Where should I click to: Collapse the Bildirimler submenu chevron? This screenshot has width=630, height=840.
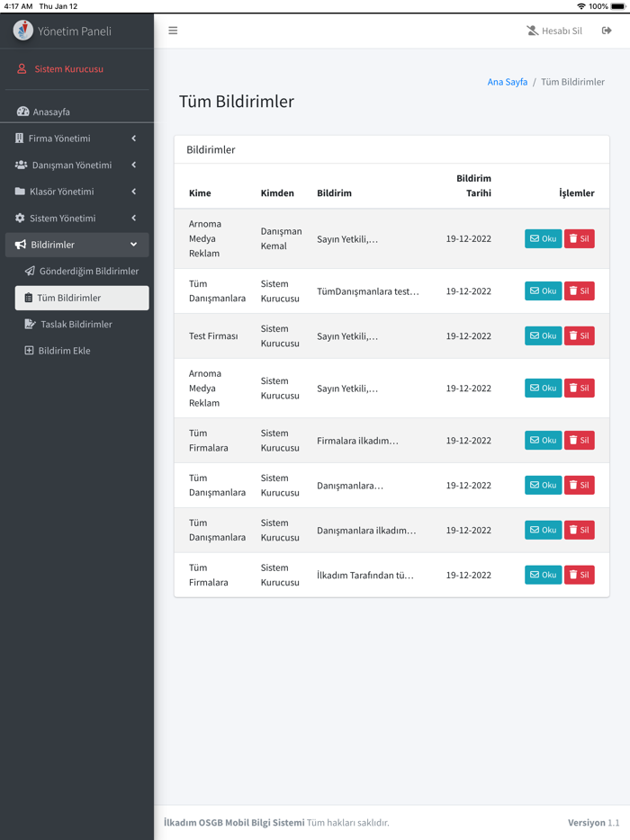pos(133,245)
